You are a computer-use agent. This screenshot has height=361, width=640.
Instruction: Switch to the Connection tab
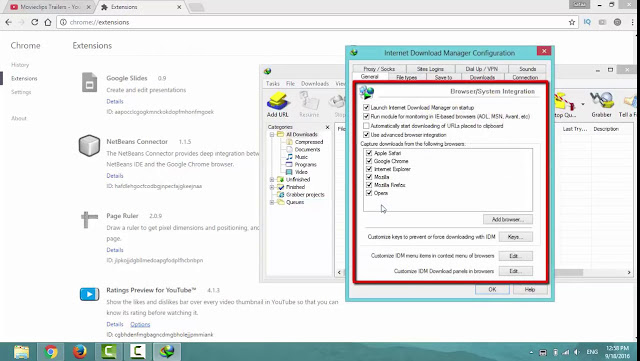point(525,77)
